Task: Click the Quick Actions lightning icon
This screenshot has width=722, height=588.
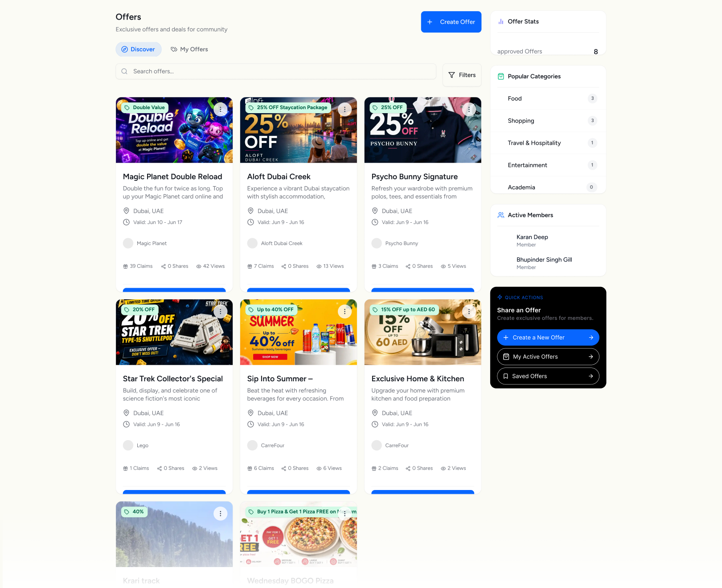Action: (500, 297)
